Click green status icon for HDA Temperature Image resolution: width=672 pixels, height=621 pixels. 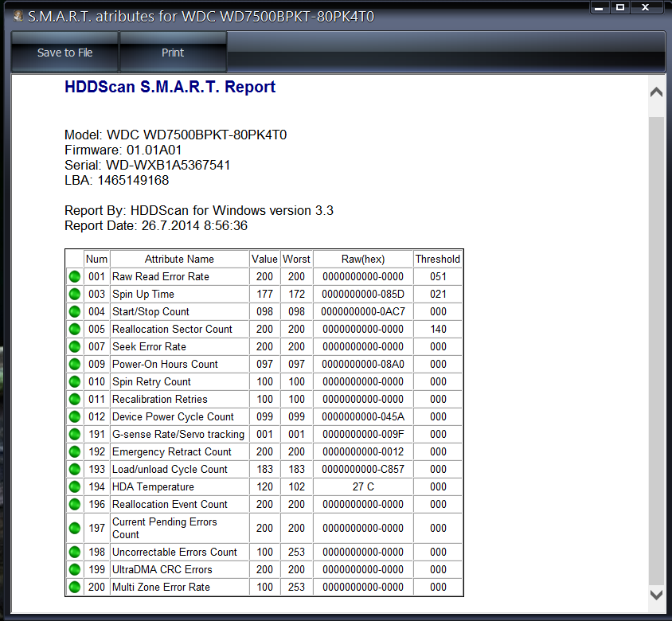point(75,487)
